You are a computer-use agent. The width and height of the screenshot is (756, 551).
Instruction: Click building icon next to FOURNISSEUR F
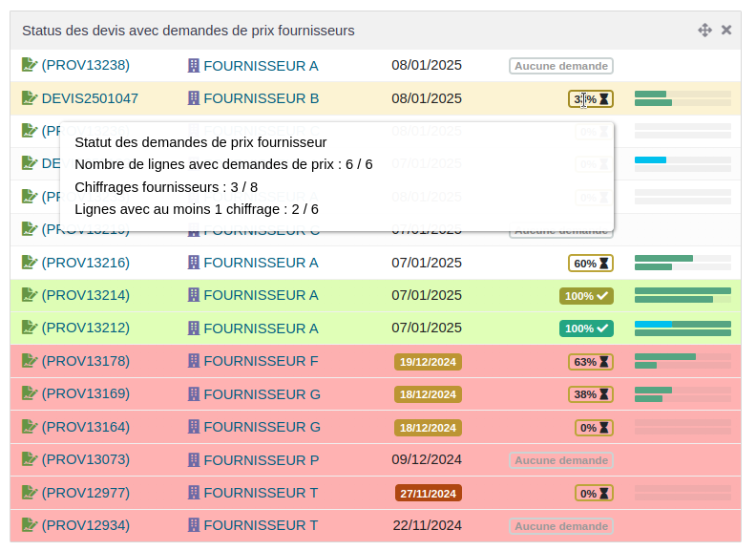point(194,361)
